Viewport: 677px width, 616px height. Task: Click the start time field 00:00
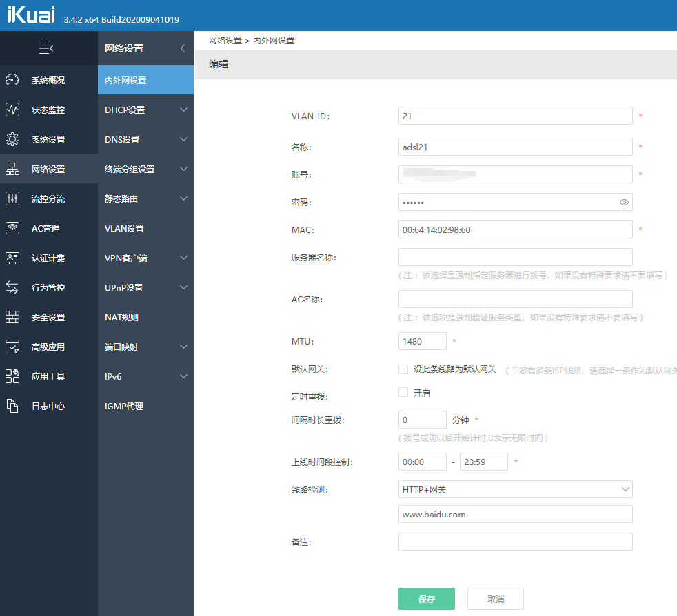(x=422, y=462)
